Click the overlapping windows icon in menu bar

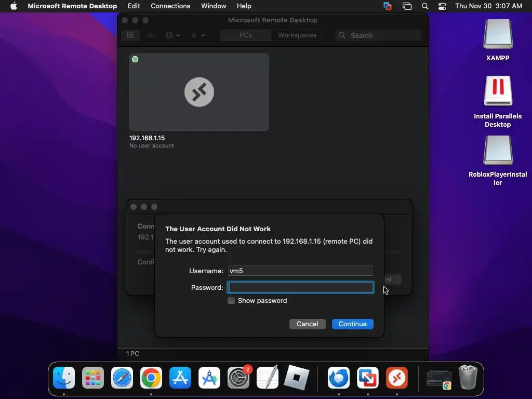tap(407, 6)
